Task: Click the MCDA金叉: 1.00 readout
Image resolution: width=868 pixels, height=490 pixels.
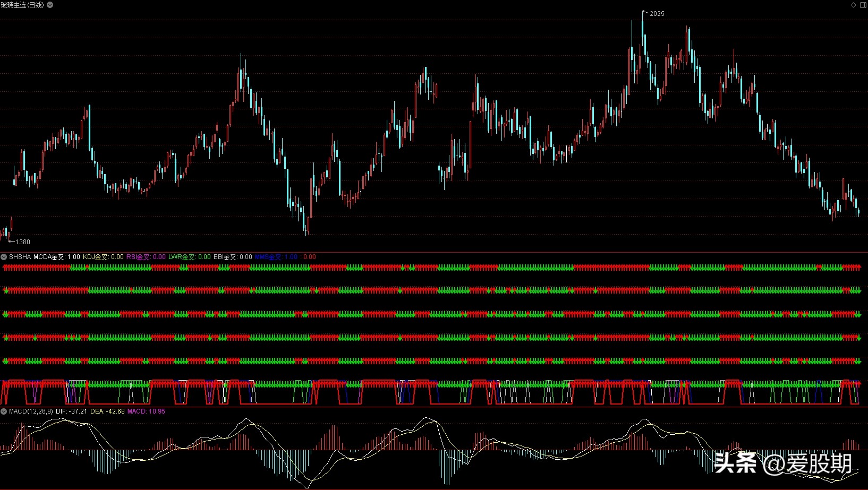Action: [57, 257]
